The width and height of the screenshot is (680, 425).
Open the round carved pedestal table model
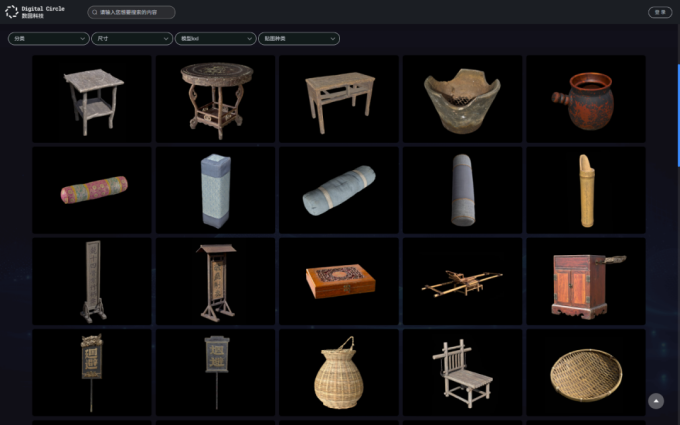pyautogui.click(x=216, y=99)
